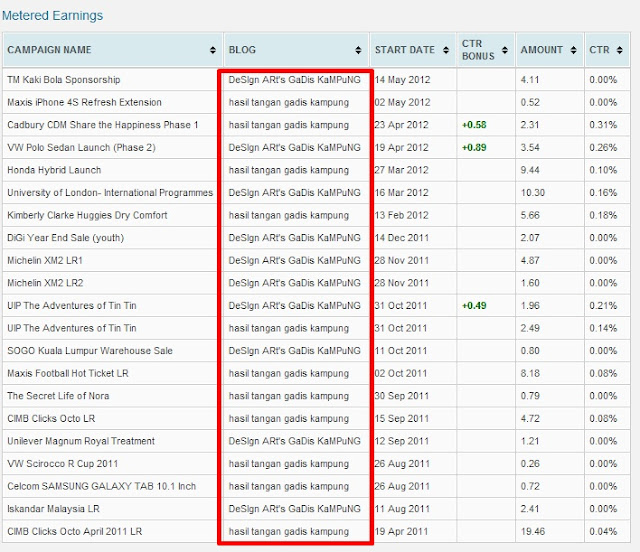
Task: Sort by the CTR Bonus arrows icon
Action: [505, 50]
